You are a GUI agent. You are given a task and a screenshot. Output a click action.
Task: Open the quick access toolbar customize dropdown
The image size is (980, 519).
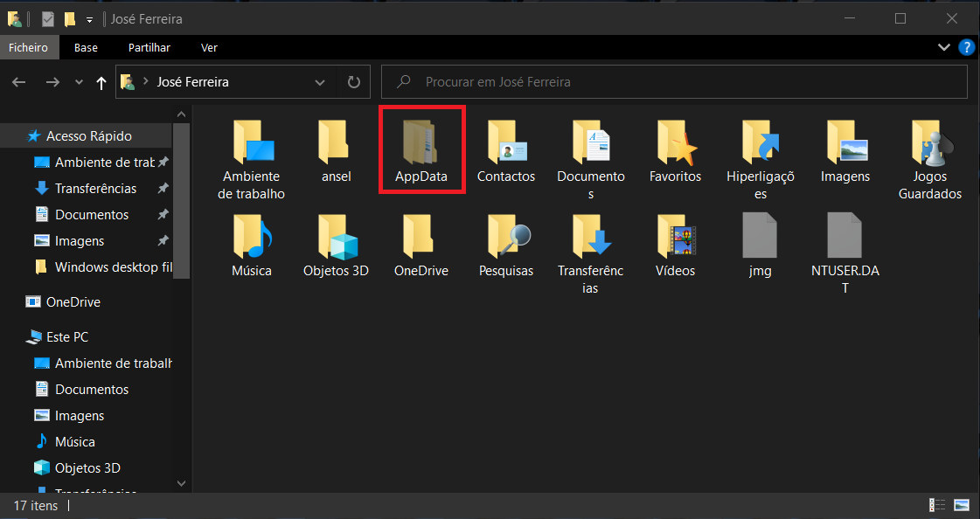tap(89, 19)
